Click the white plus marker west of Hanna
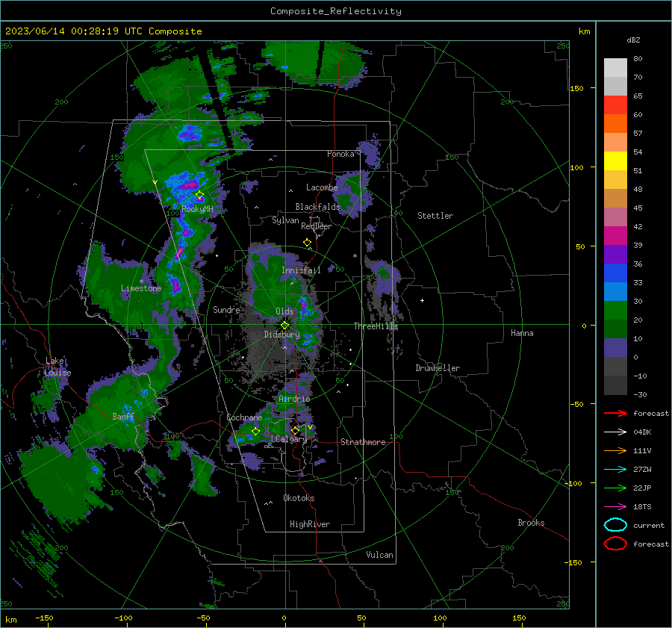 point(422,300)
